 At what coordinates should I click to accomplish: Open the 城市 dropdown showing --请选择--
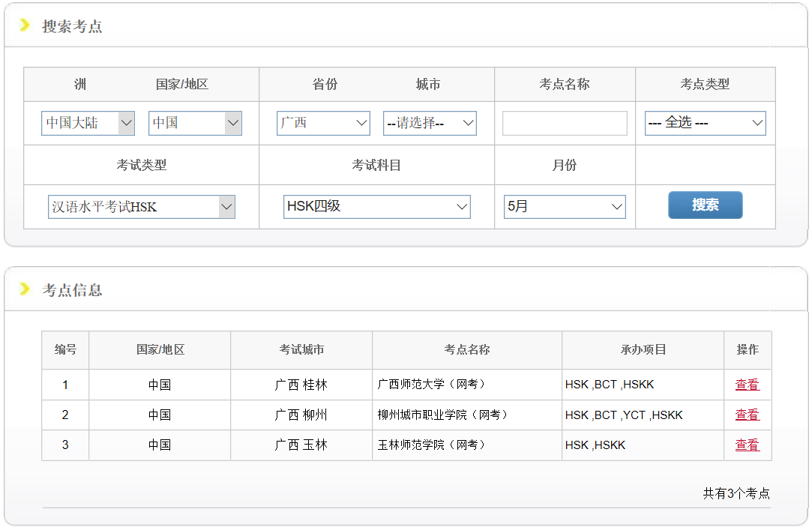click(430, 123)
